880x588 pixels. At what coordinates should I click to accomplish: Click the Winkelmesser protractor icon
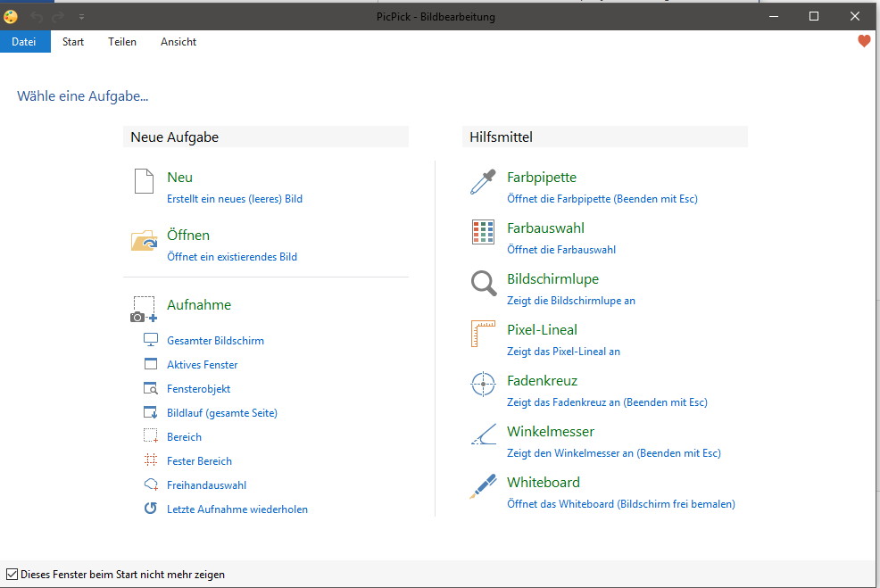(483, 435)
